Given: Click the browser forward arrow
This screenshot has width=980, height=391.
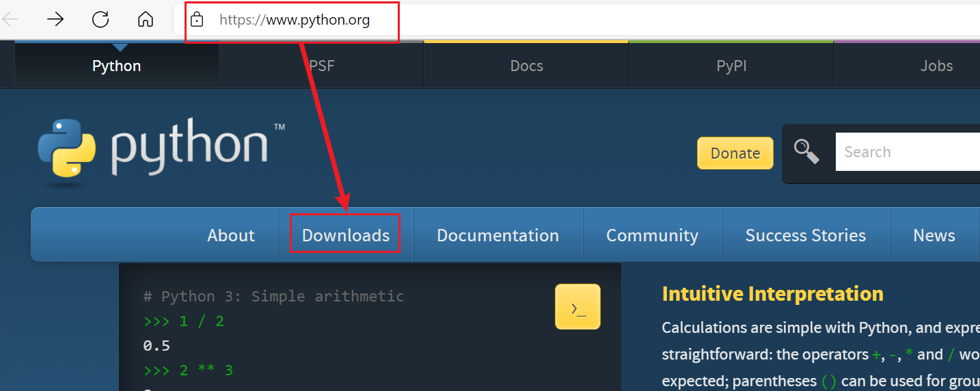Looking at the screenshot, I should pos(55,19).
